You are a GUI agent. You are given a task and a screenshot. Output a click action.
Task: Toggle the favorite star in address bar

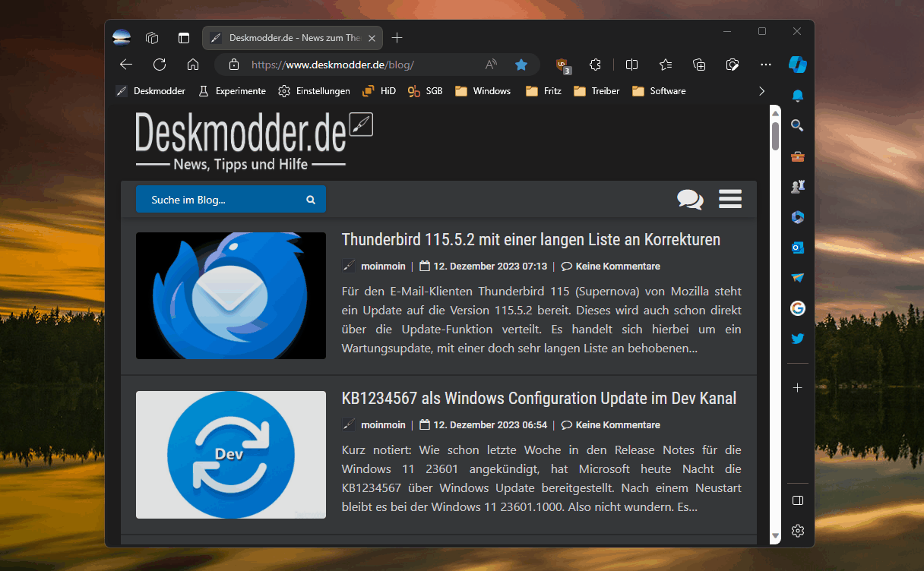point(521,65)
